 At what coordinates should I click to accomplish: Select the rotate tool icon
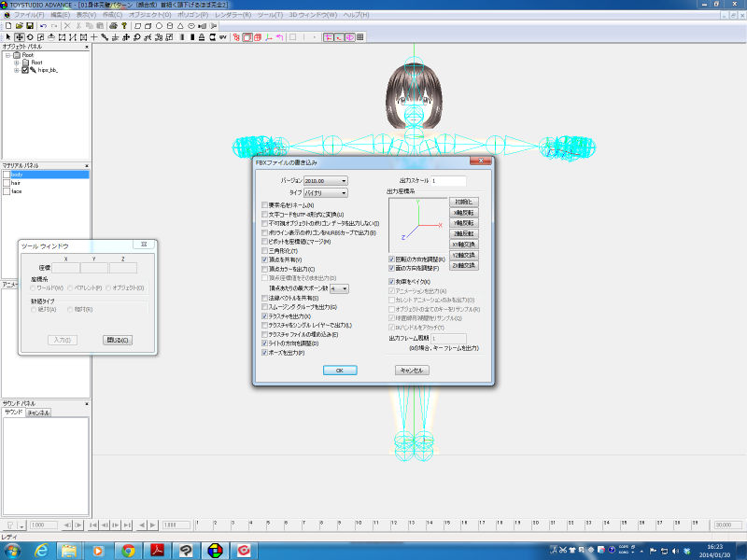[30, 37]
